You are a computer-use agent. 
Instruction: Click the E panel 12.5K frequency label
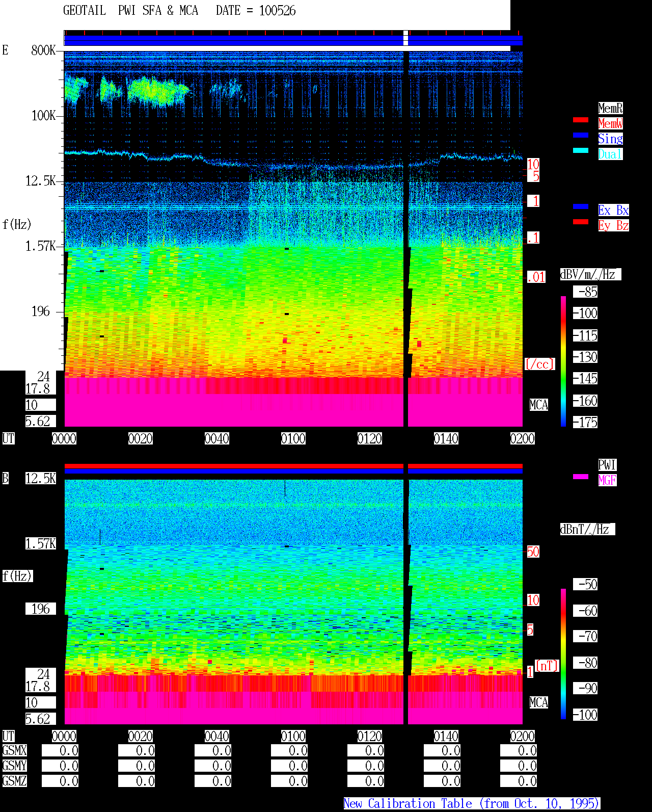[x=40, y=181]
